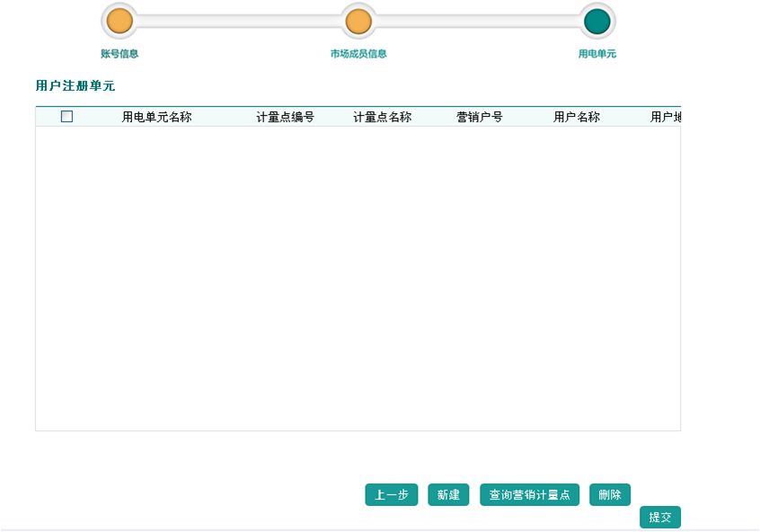
Task: Select the 用电单元 step label
Action: (597, 54)
